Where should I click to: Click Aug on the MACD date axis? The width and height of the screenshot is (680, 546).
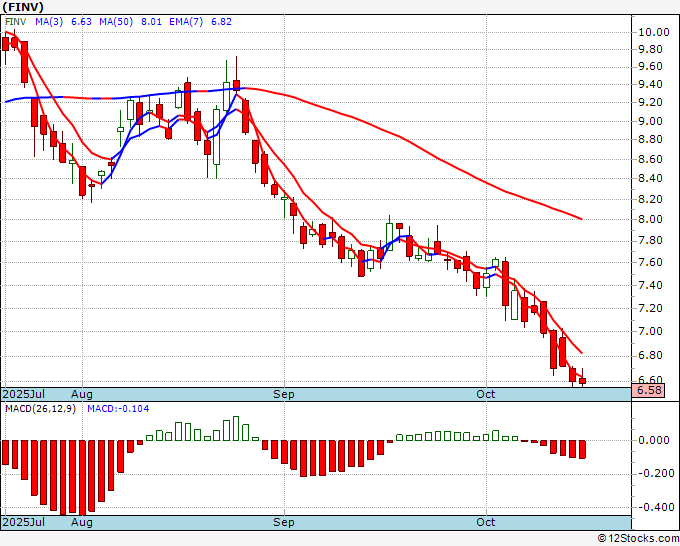82,522
